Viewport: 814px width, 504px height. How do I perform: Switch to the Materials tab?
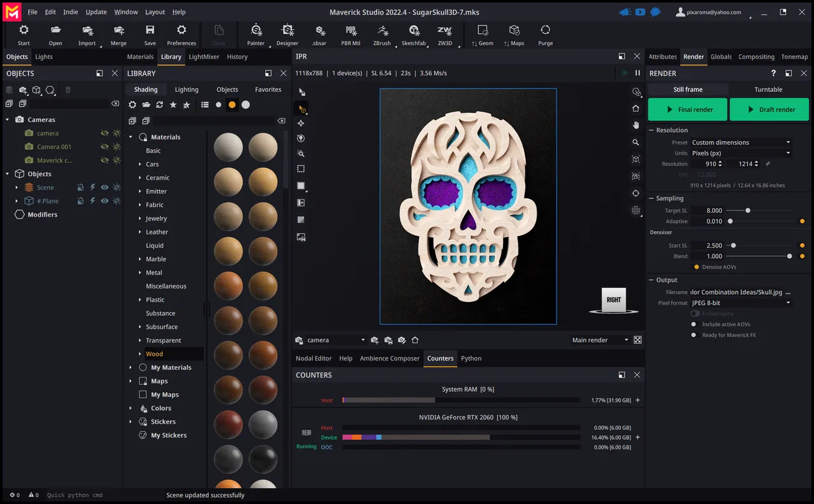point(140,57)
